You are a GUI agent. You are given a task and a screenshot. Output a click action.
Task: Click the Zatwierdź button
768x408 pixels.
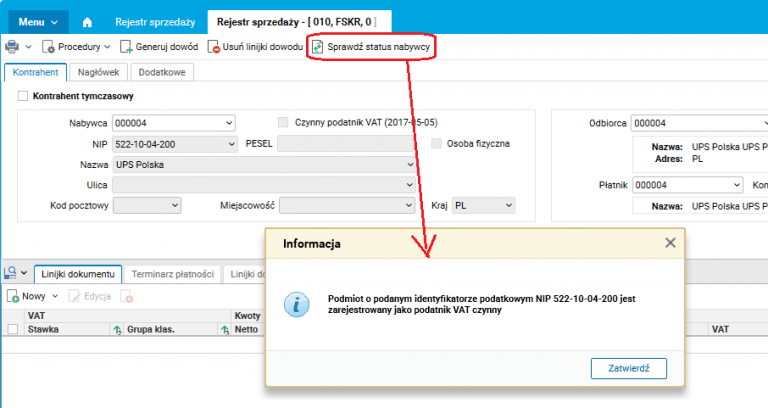point(629,368)
